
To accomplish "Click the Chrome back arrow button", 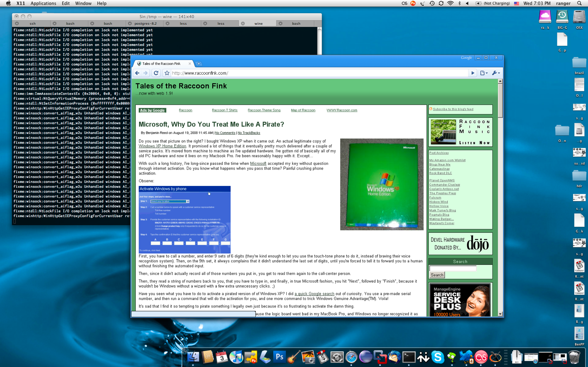I will pyautogui.click(x=137, y=73).
